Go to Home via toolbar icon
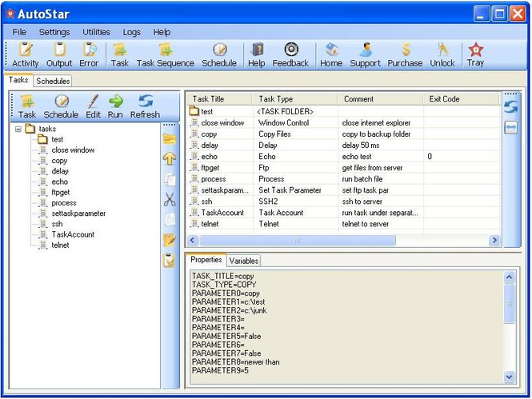The width and height of the screenshot is (532, 399). [x=331, y=55]
